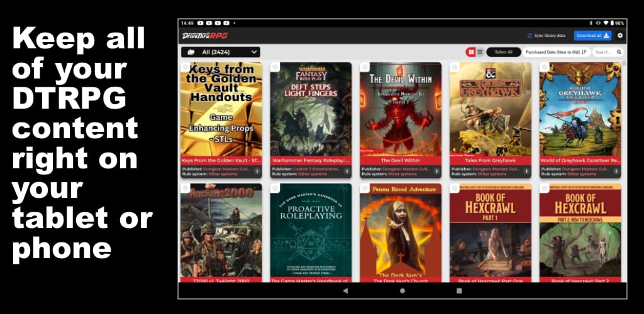Open World of Greyhawk Gazetteer cover image
The image size is (644, 314).
[x=580, y=109]
